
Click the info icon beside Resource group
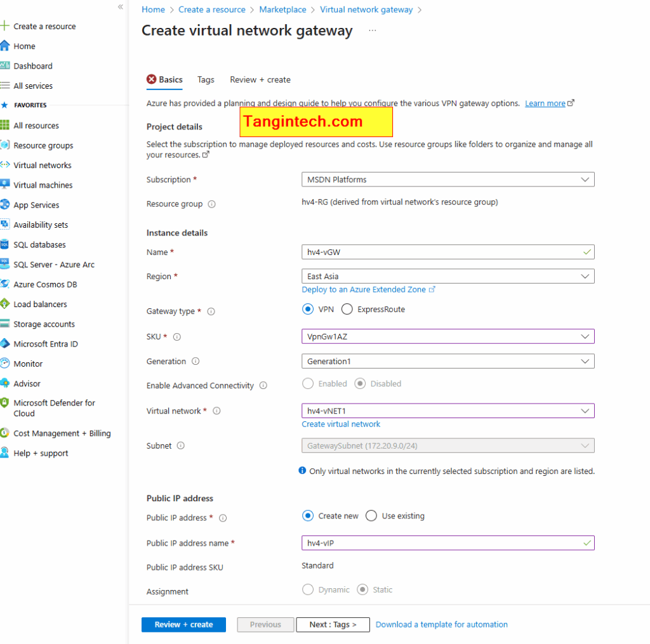tap(211, 204)
